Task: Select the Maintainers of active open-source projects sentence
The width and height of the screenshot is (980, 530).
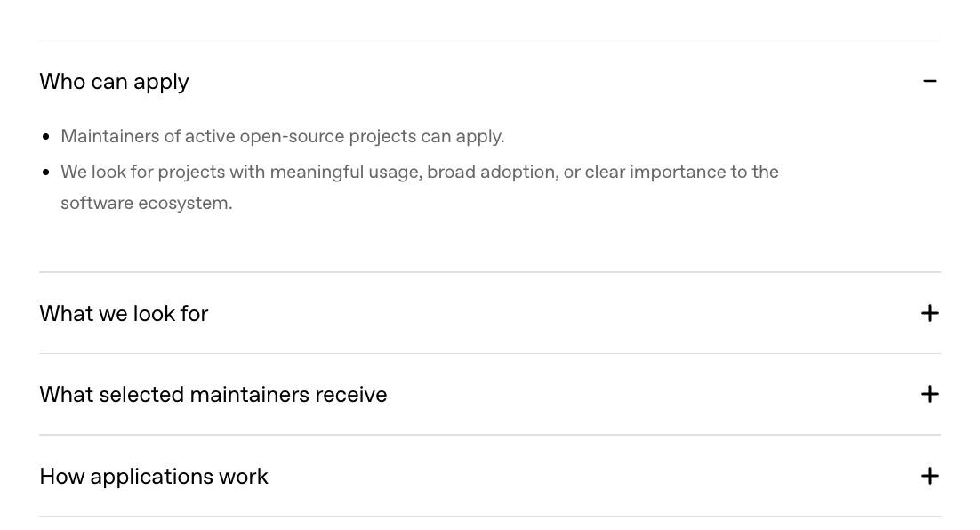Action: (x=283, y=137)
